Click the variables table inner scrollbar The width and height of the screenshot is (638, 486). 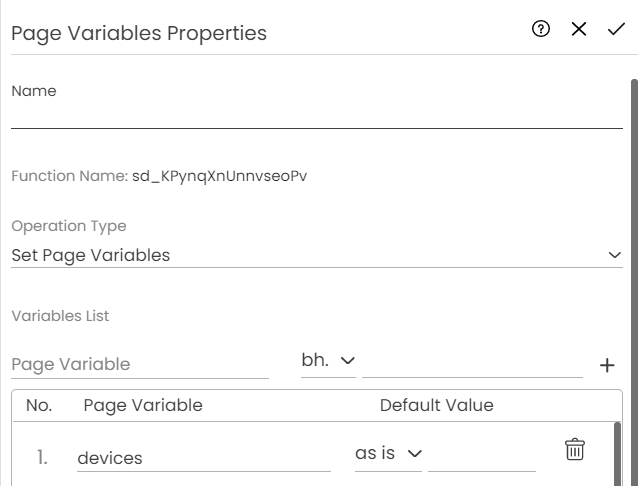(617, 452)
